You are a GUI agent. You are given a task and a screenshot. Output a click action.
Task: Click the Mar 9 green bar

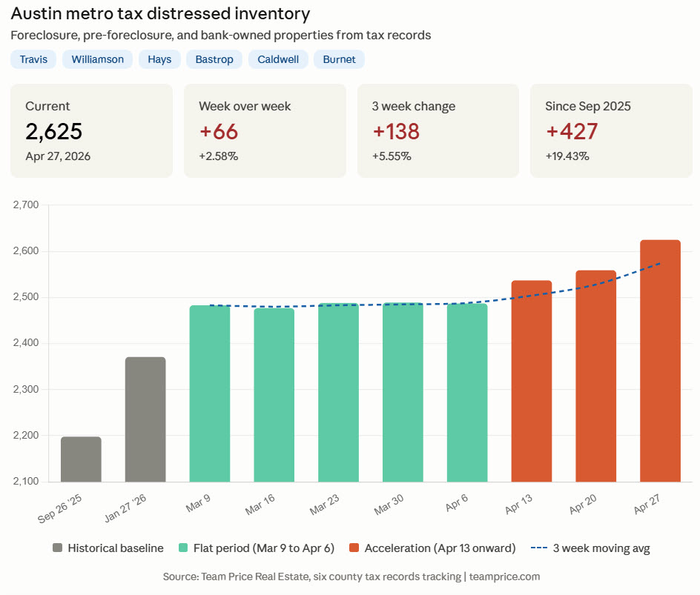210,393
